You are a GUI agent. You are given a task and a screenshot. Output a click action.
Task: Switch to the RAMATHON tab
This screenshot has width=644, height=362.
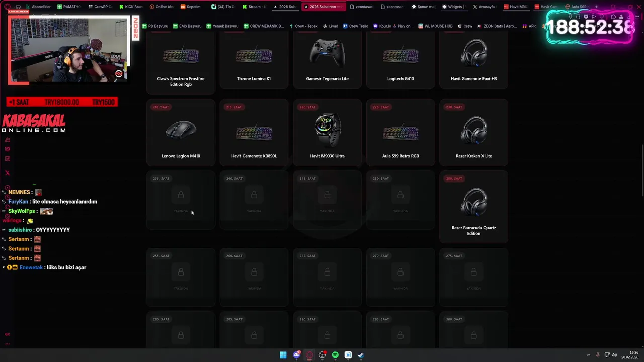point(69,7)
